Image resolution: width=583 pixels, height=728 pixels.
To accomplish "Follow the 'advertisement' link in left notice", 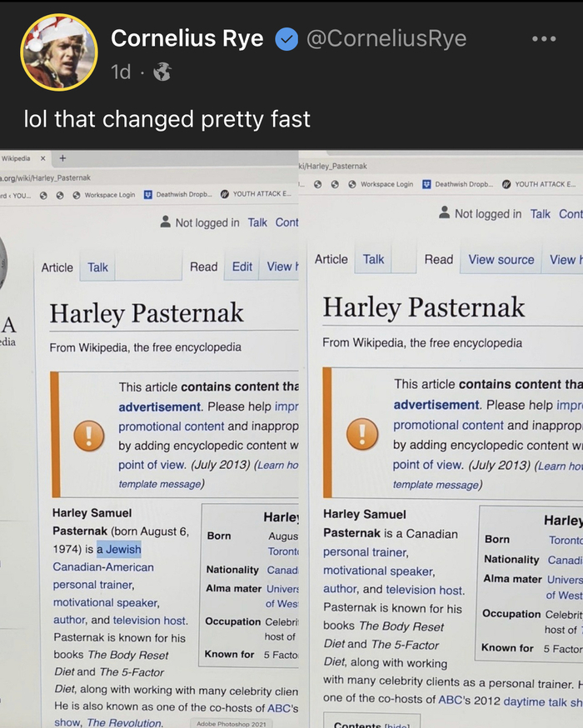I will [x=159, y=406].
